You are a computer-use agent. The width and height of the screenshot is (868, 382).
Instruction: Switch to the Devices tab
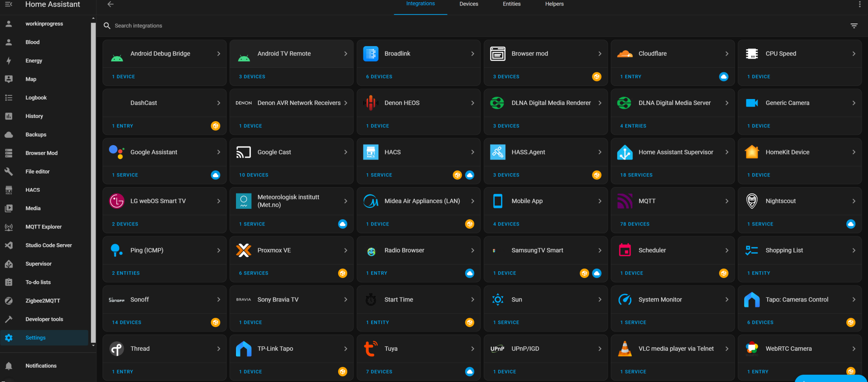(469, 4)
